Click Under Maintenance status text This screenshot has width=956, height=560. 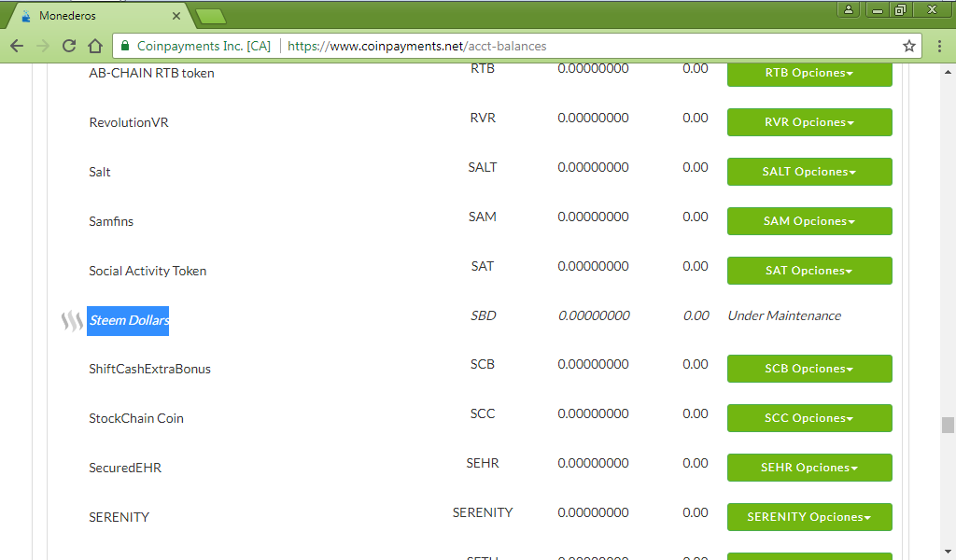coord(784,315)
